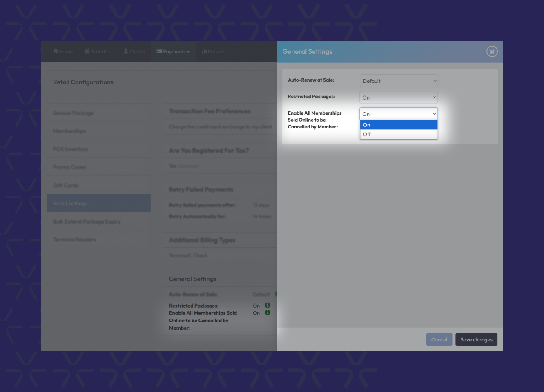
Task: Go to the Clients section
Action: [134, 52]
